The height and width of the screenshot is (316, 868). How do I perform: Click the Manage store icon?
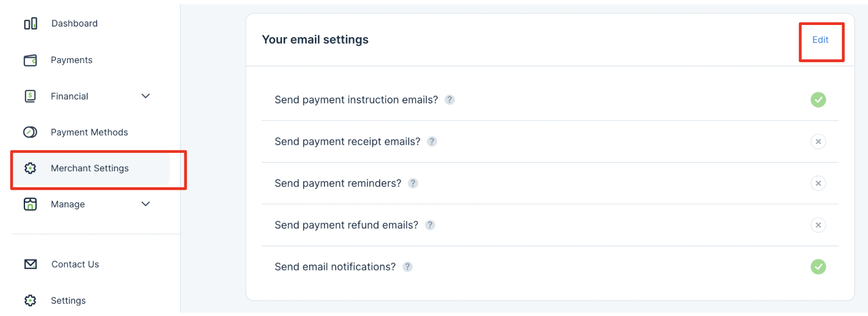30,204
